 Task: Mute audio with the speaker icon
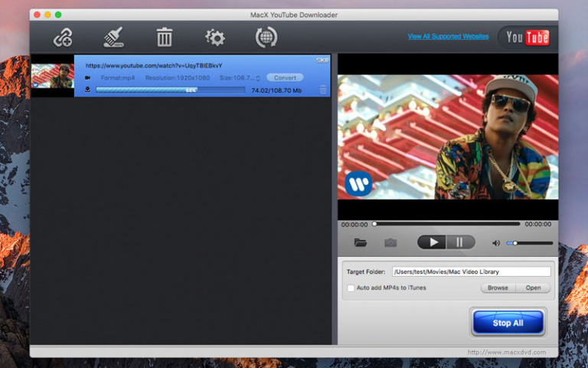click(x=496, y=243)
